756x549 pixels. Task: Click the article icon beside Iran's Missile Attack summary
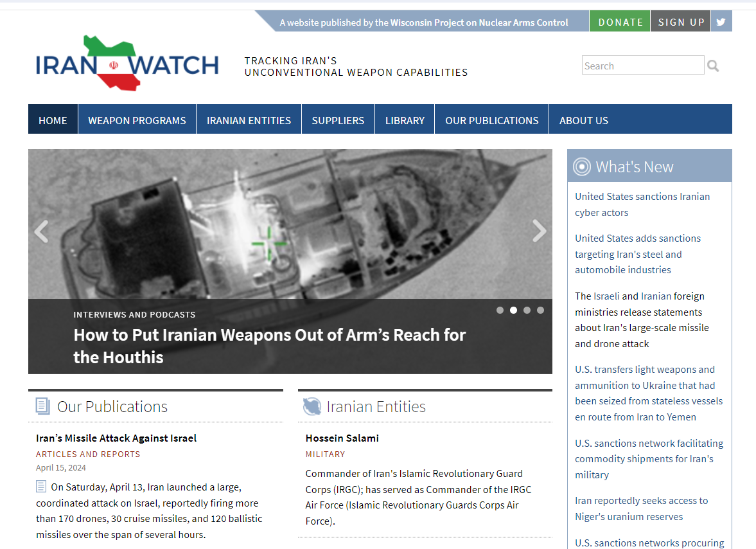40,487
